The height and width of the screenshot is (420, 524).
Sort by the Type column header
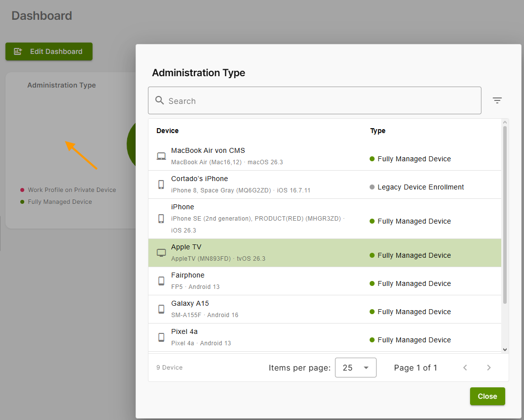[378, 131]
